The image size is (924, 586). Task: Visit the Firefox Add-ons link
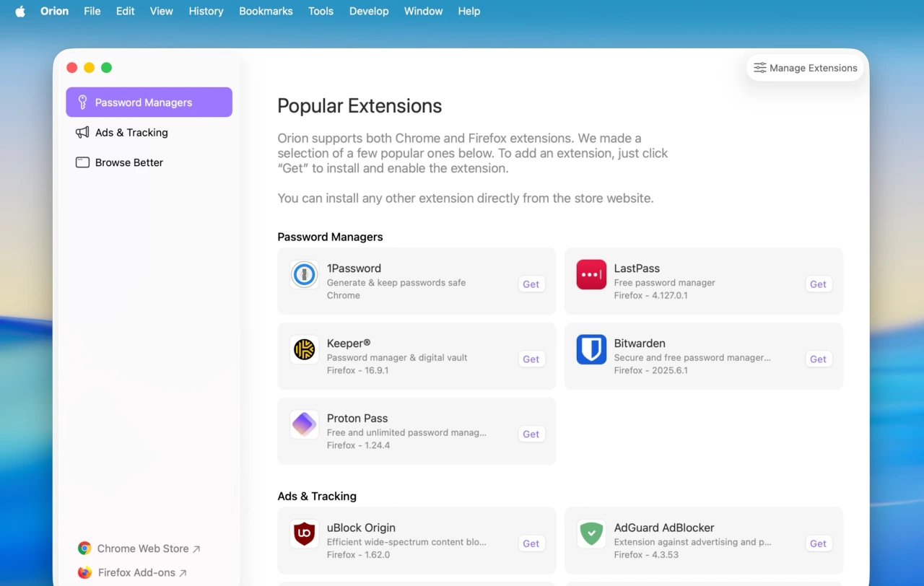(x=136, y=573)
